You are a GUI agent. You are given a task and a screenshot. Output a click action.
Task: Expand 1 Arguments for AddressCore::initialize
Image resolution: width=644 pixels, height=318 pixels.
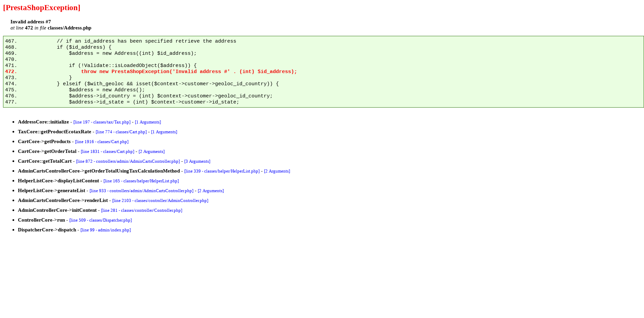click(148, 122)
